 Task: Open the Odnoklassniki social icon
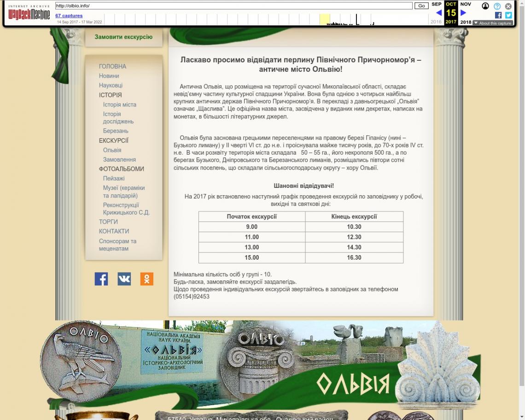(146, 279)
